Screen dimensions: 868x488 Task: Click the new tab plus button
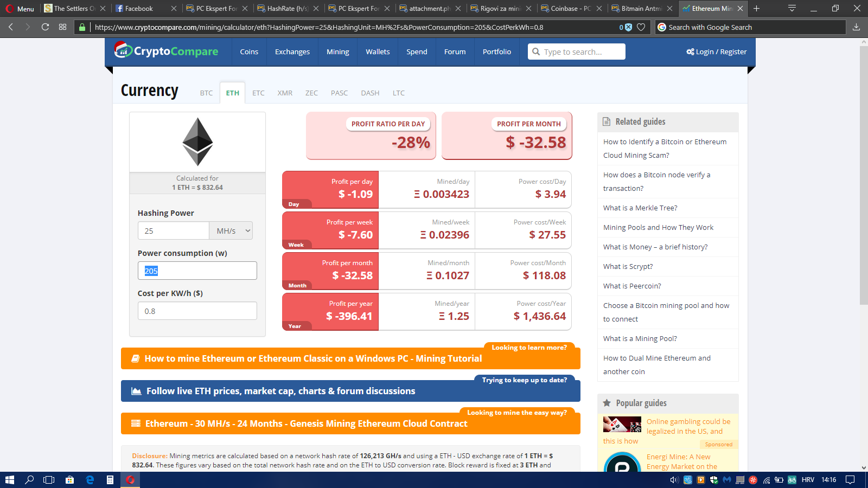coord(756,8)
